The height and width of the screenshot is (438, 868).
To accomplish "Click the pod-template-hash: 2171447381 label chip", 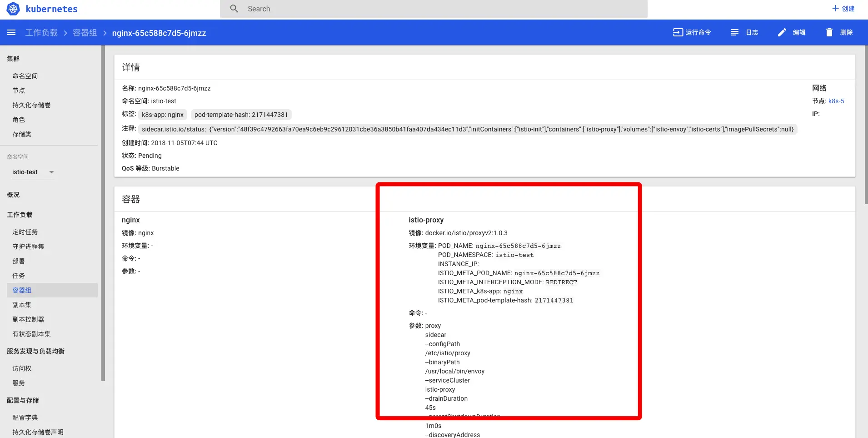I will coord(241,115).
